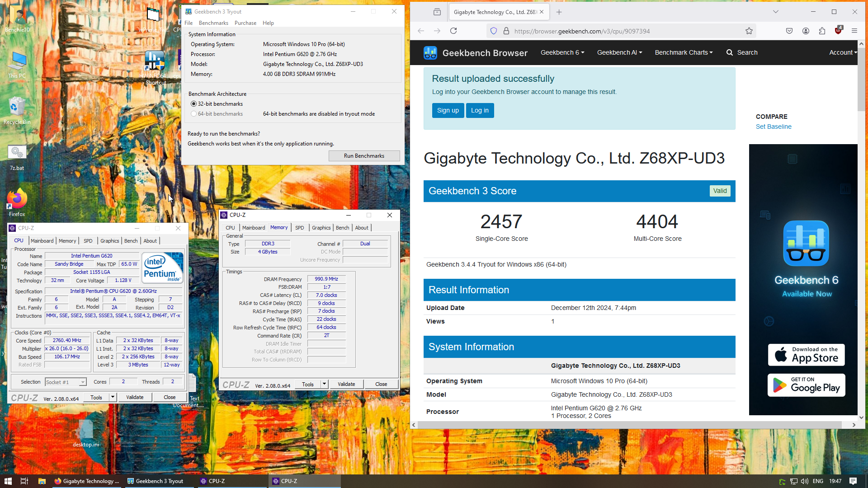Expand the Account dropdown
The image size is (868, 488).
coord(843,52)
